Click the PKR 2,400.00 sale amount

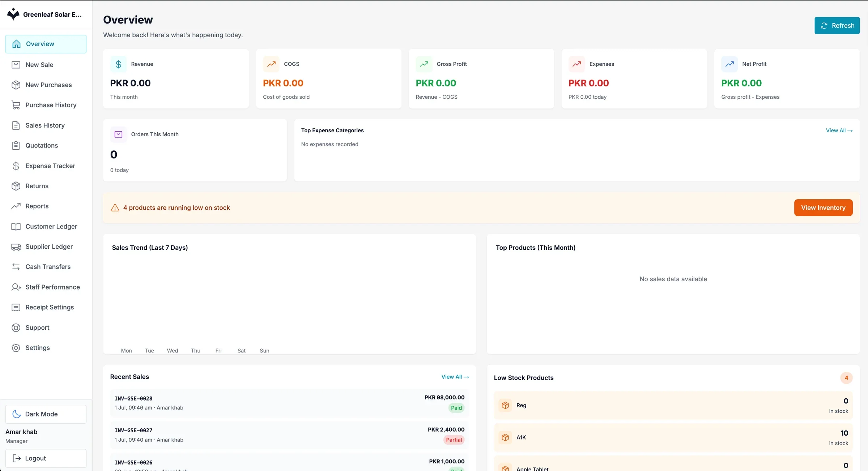pos(446,430)
